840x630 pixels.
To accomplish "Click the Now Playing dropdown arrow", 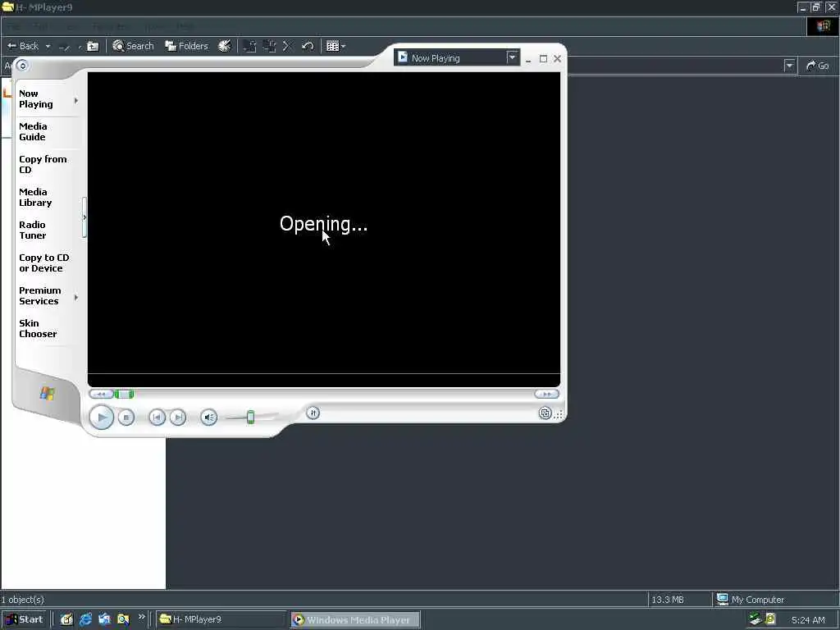I will coord(512,57).
